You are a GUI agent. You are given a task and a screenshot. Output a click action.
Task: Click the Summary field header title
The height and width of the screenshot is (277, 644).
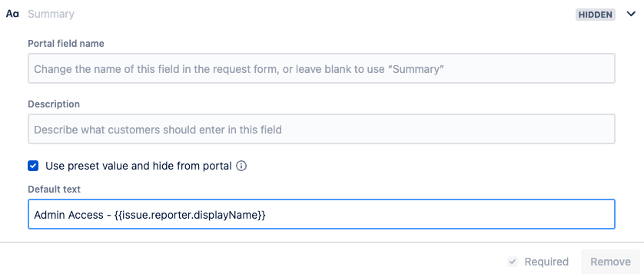pos(51,14)
